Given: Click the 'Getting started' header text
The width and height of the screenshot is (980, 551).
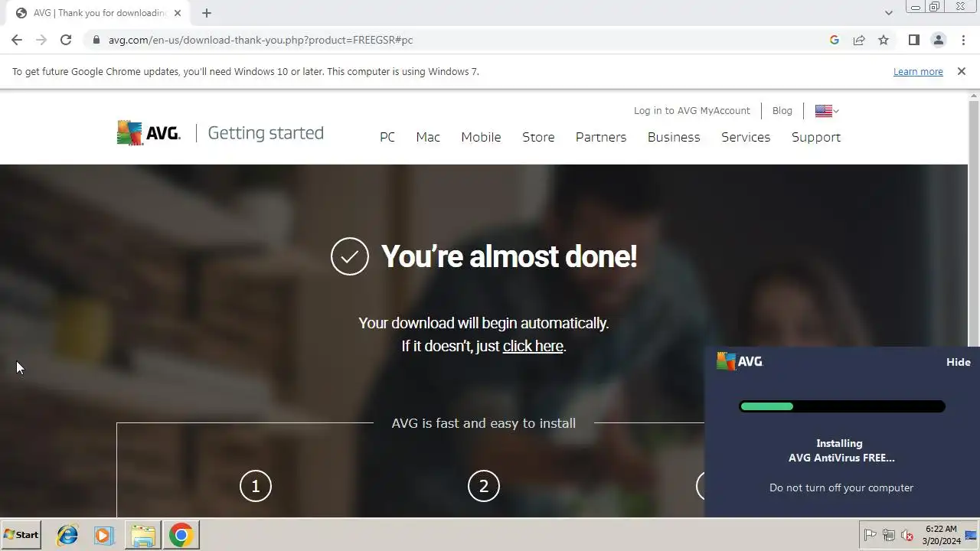Looking at the screenshot, I should tap(266, 133).
